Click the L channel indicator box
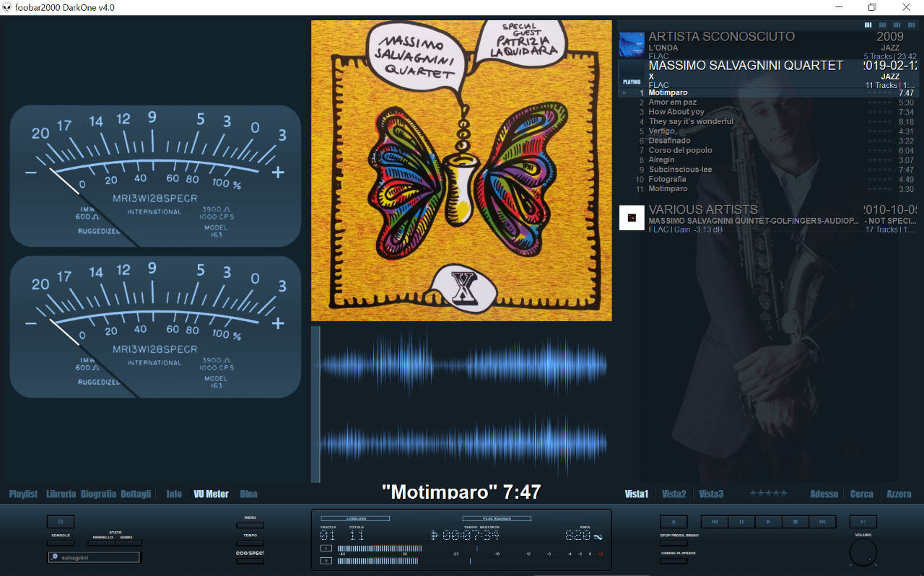Screen dimensions: 924x576 point(326,549)
